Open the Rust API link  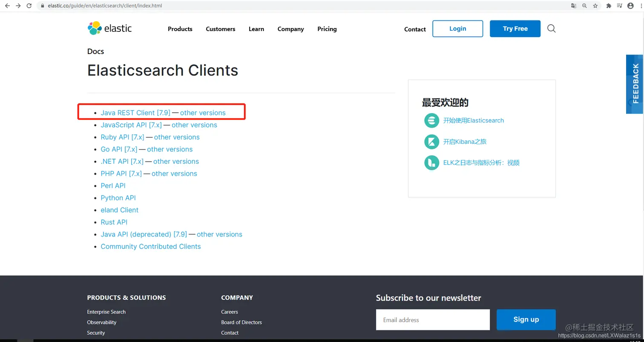[114, 222]
